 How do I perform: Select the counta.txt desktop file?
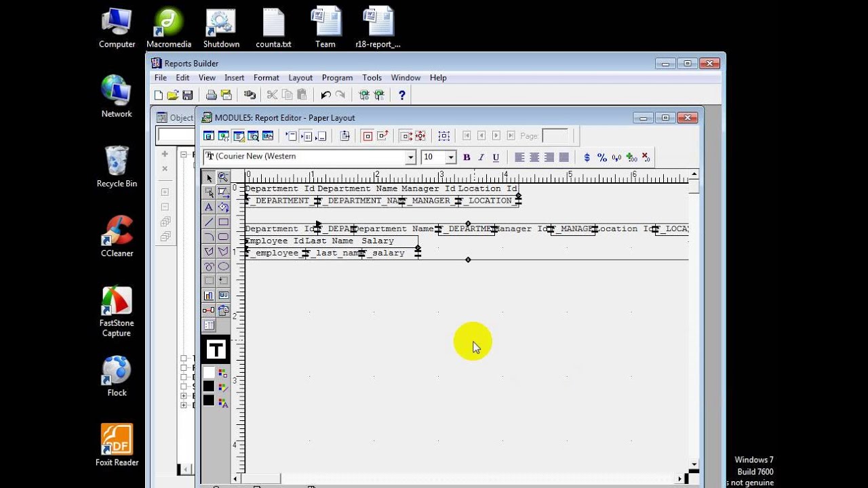(x=273, y=28)
